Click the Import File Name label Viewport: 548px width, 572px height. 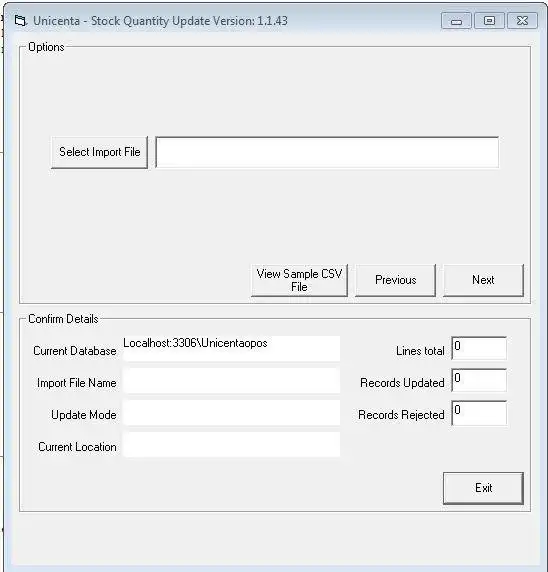coord(77,383)
